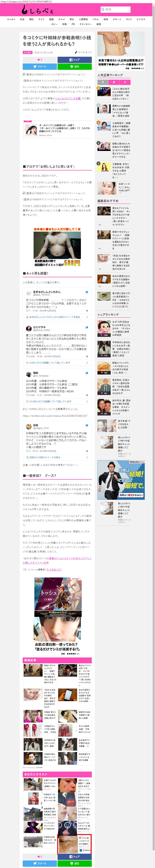The image size is (155, 868).
Task: Click the 500円 diet ad banner
Action: tap(57, 247)
